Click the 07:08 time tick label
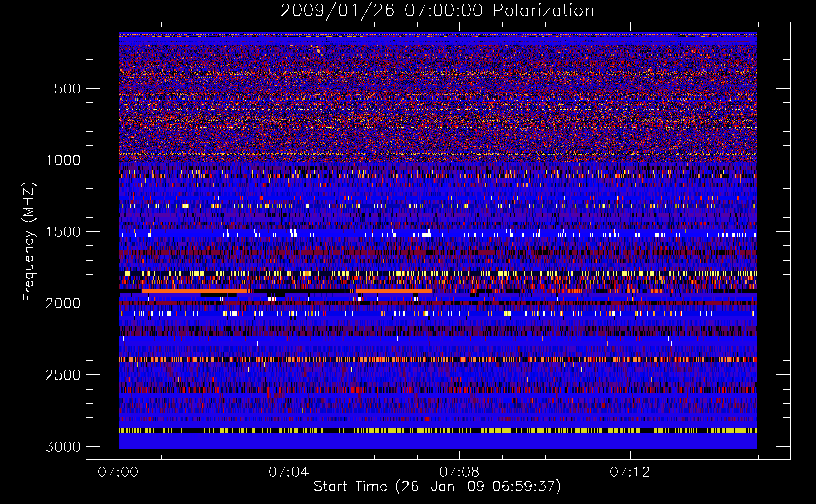The height and width of the screenshot is (504, 816). (459, 472)
